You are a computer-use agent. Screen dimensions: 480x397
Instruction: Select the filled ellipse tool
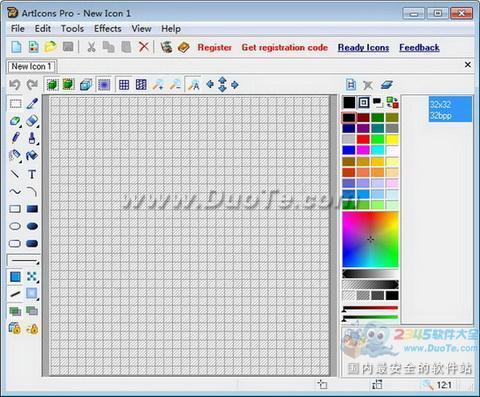(32, 226)
